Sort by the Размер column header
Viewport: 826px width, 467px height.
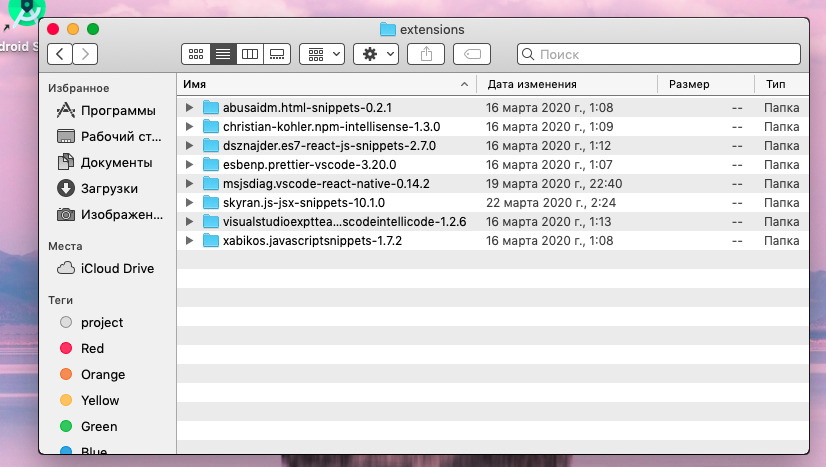[x=706, y=84]
